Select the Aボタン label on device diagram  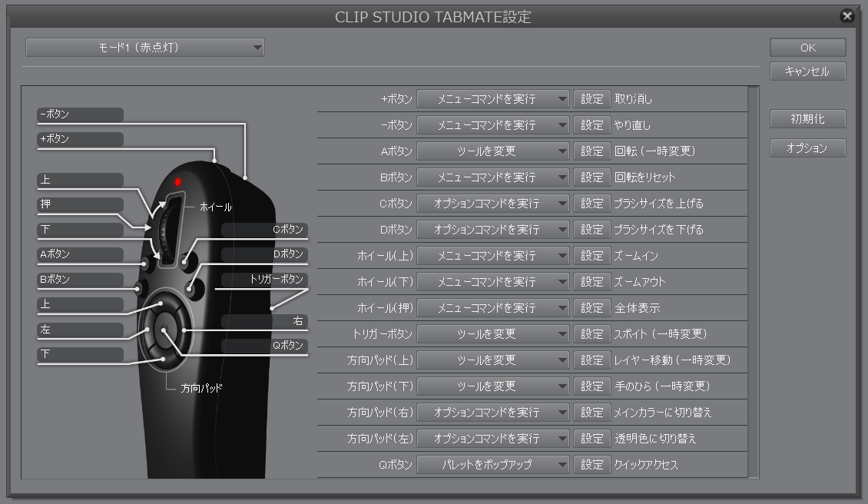click(80, 254)
